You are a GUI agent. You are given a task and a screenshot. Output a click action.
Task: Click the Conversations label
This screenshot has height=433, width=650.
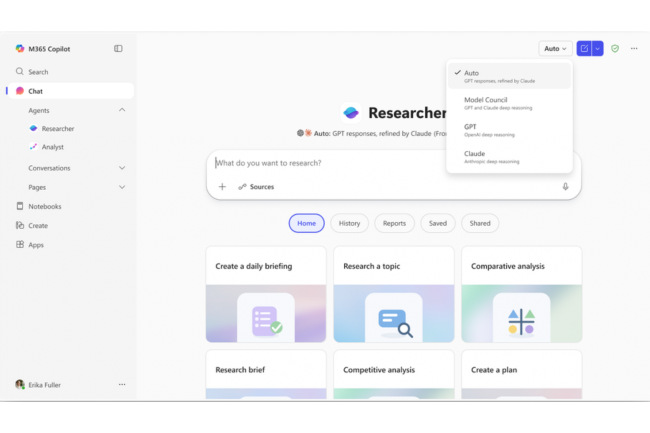click(x=49, y=168)
